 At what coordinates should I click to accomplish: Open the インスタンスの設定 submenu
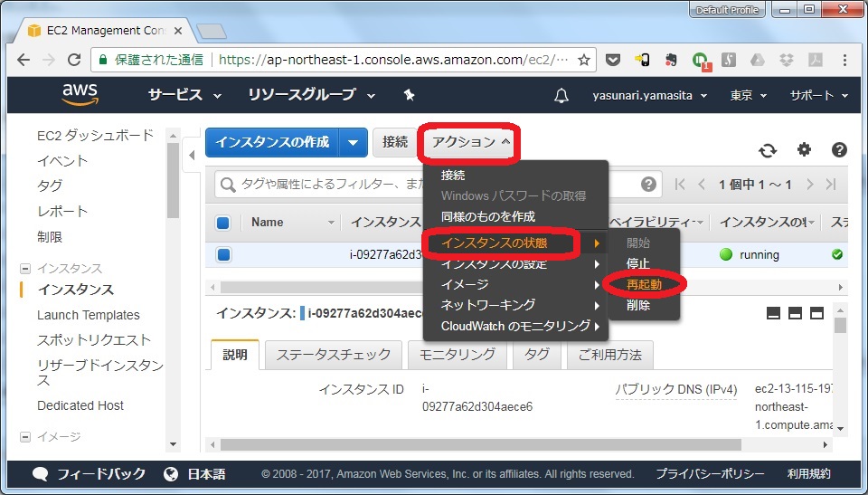pos(516,264)
